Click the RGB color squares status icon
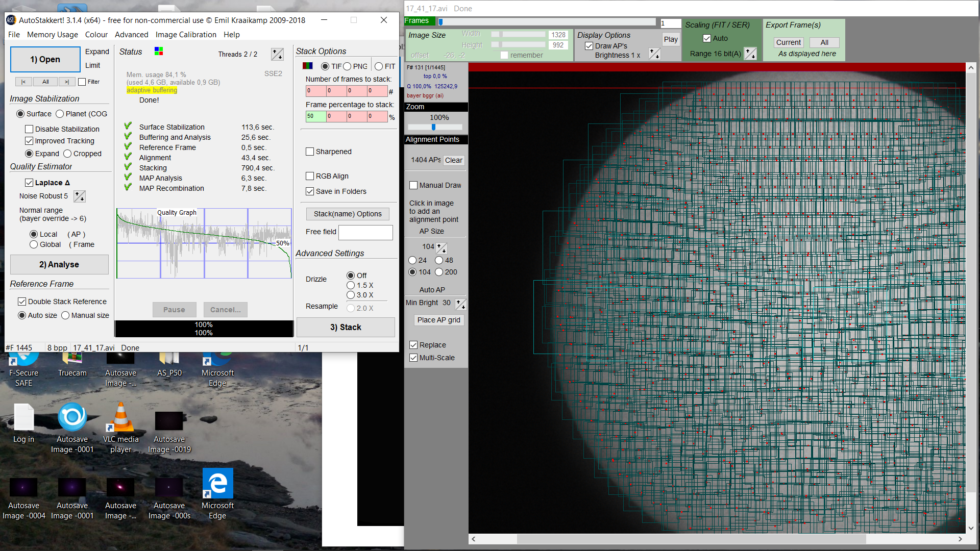Screen dimensions: 980x551 159,51
